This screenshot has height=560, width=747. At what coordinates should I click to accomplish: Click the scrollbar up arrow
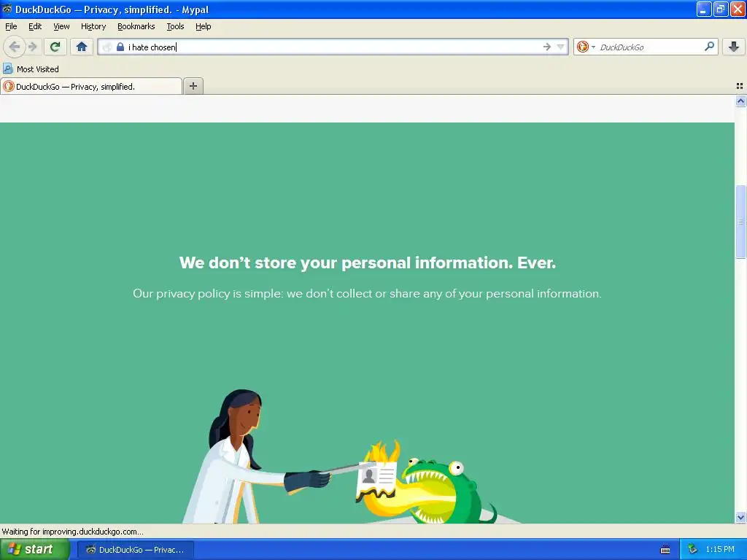click(x=740, y=101)
